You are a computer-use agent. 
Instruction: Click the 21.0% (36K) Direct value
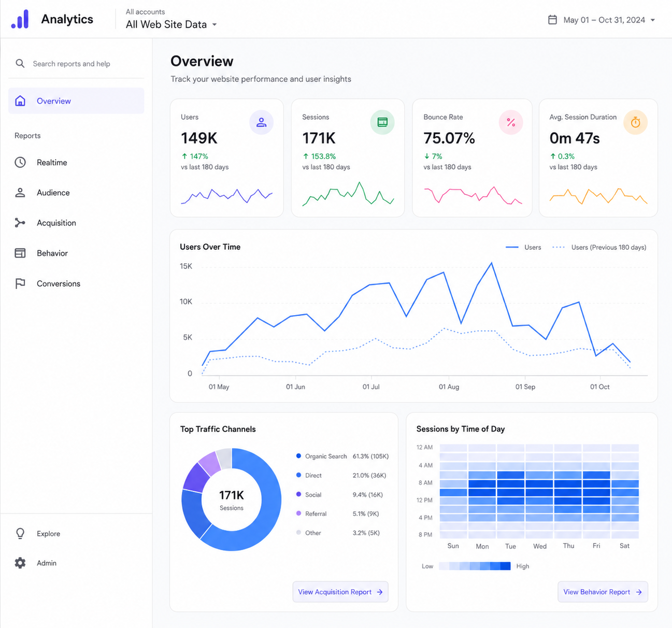(x=369, y=476)
